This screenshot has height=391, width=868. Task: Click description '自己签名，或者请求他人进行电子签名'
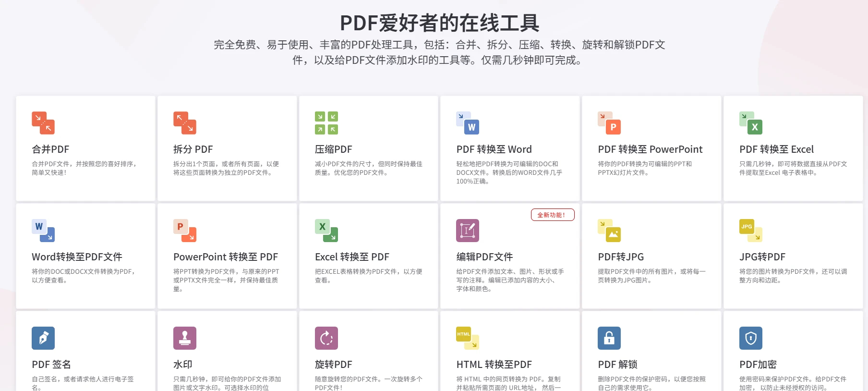[83, 383]
